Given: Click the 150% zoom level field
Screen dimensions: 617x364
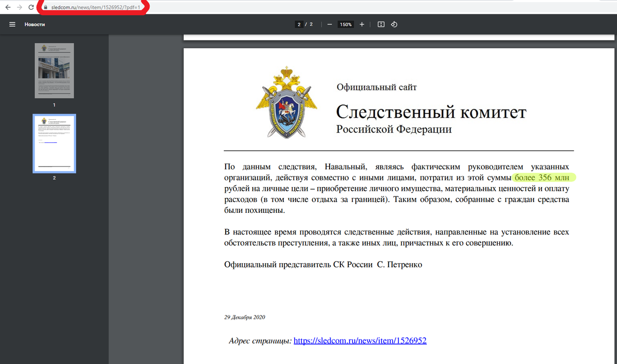Looking at the screenshot, I should tap(346, 24).
